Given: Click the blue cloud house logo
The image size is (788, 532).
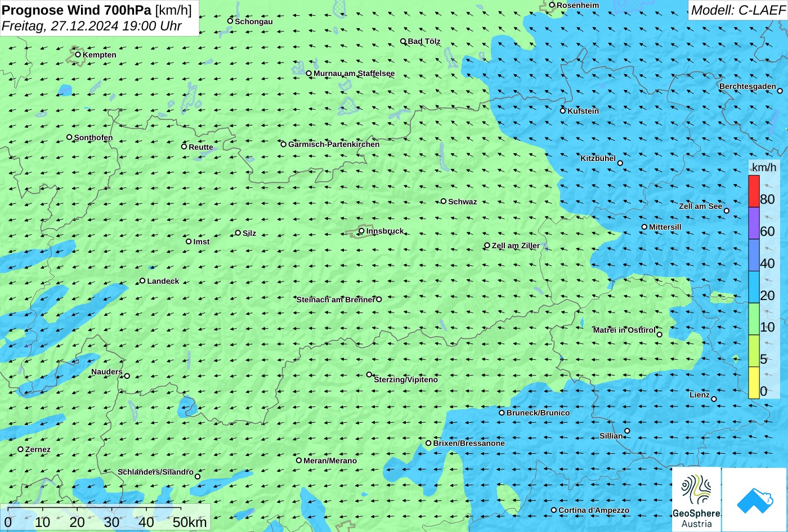Looking at the screenshot, I should point(754,499).
